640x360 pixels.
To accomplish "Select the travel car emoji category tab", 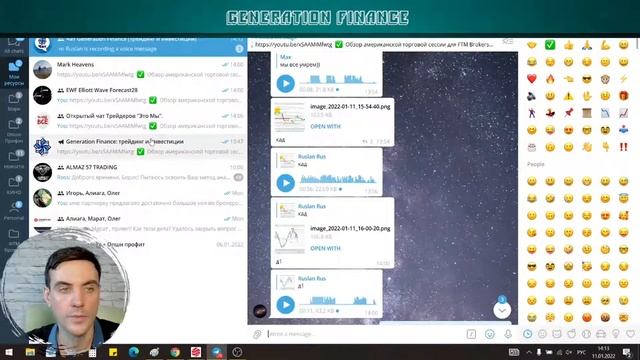I will (x=601, y=334).
